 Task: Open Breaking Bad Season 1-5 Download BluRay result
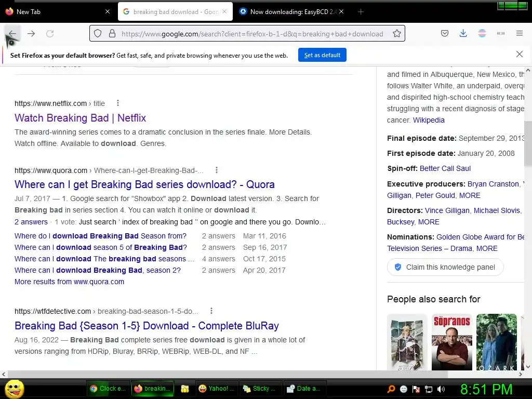pyautogui.click(x=147, y=325)
